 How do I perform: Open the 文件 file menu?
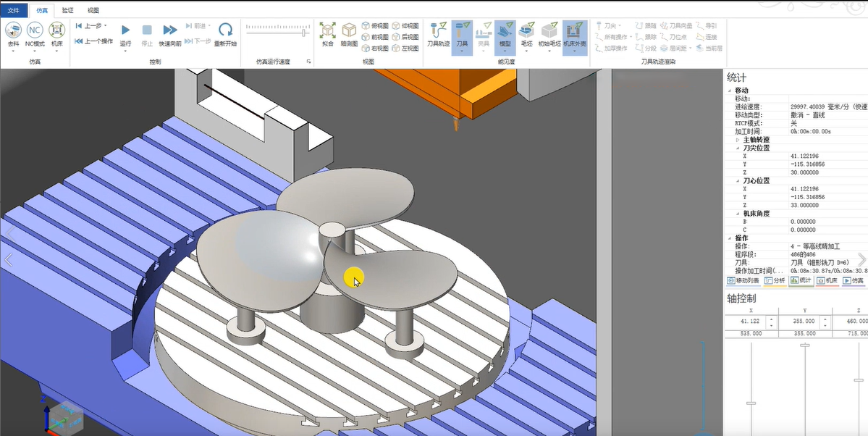14,10
